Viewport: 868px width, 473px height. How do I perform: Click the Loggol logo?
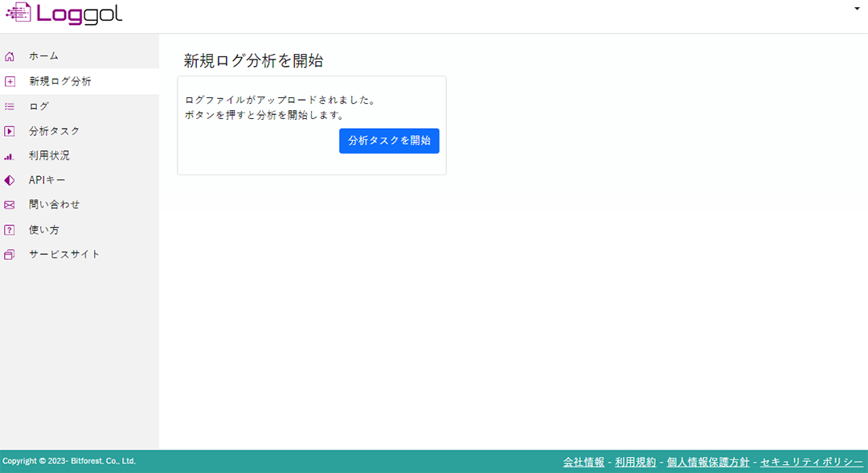click(63, 14)
